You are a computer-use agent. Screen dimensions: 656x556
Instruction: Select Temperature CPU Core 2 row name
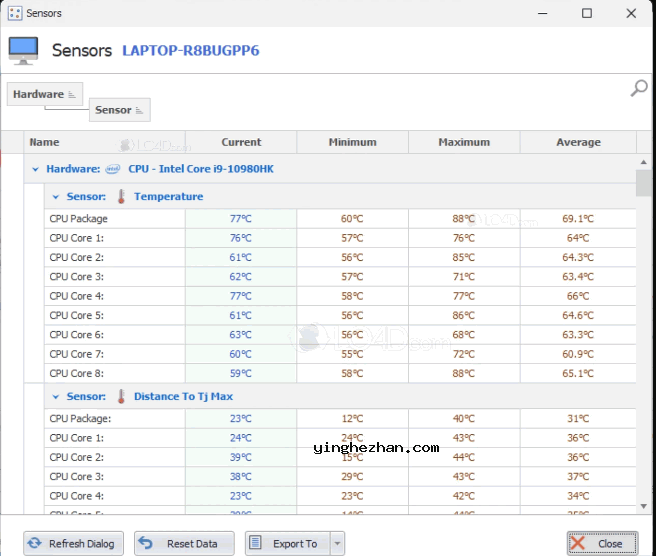77,257
